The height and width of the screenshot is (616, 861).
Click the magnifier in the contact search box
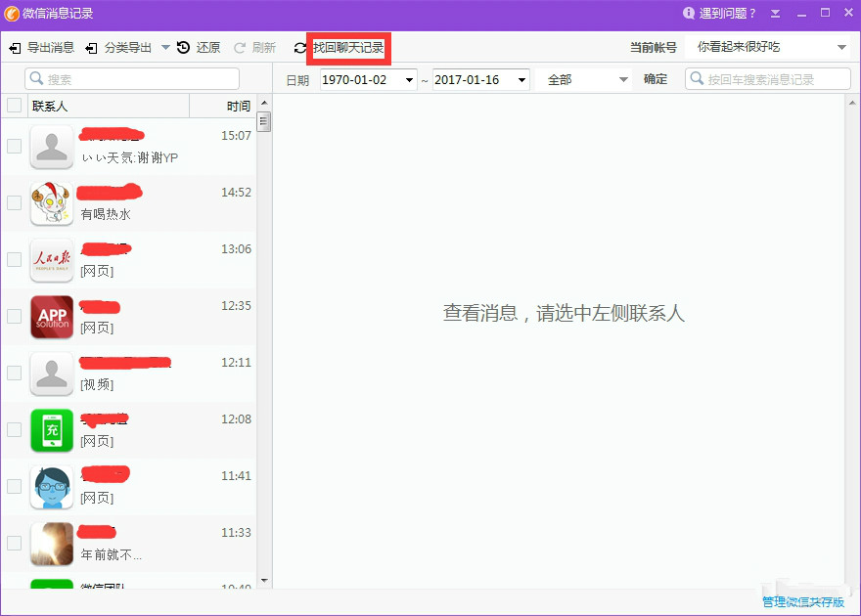point(34,77)
